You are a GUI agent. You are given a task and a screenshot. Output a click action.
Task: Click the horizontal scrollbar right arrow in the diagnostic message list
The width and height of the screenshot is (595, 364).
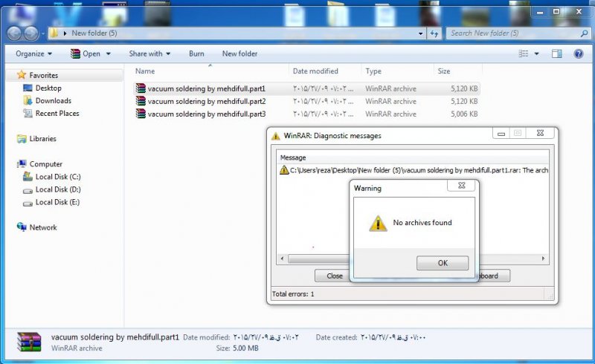tap(543, 259)
